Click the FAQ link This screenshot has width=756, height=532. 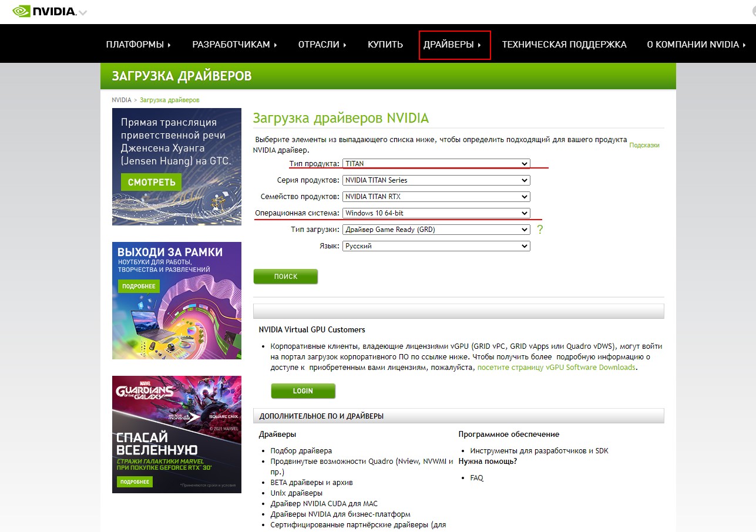tap(476, 478)
